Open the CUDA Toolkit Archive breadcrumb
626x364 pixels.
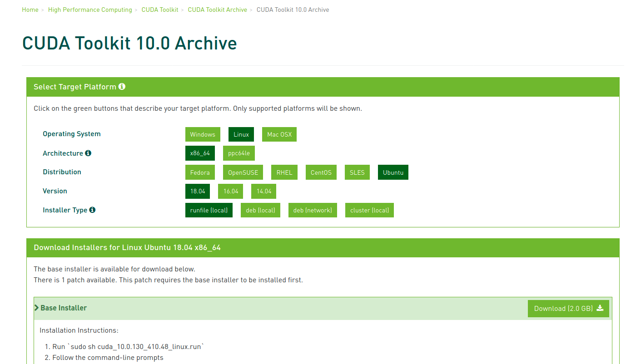[x=218, y=10]
